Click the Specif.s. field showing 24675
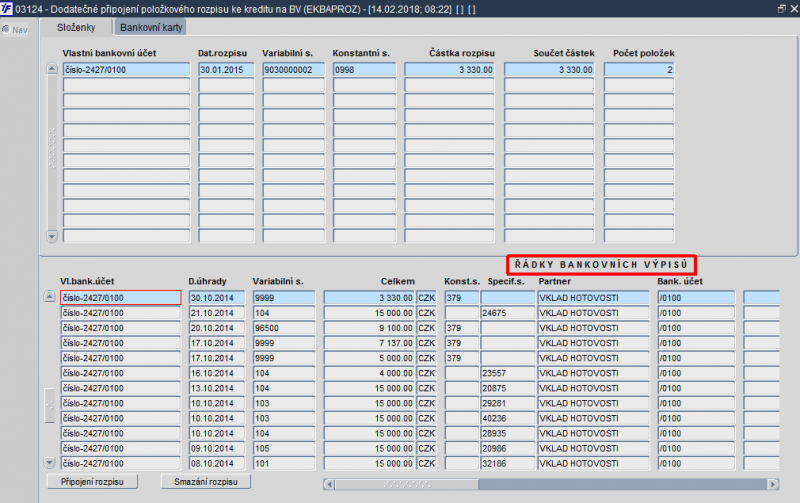The height and width of the screenshot is (503, 800). click(x=507, y=313)
